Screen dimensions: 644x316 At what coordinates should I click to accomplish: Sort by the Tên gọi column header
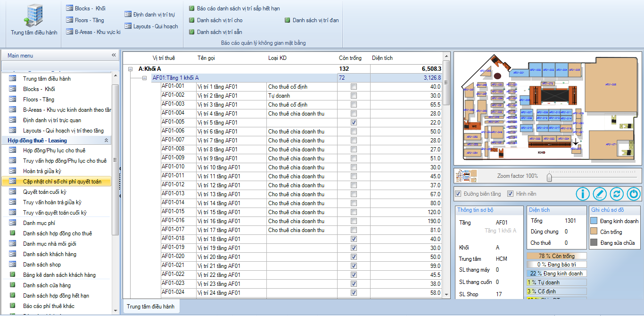click(x=206, y=58)
